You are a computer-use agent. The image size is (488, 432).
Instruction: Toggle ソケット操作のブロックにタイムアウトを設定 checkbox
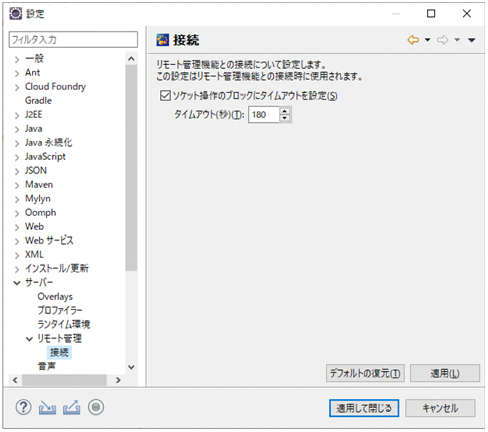pyautogui.click(x=165, y=96)
